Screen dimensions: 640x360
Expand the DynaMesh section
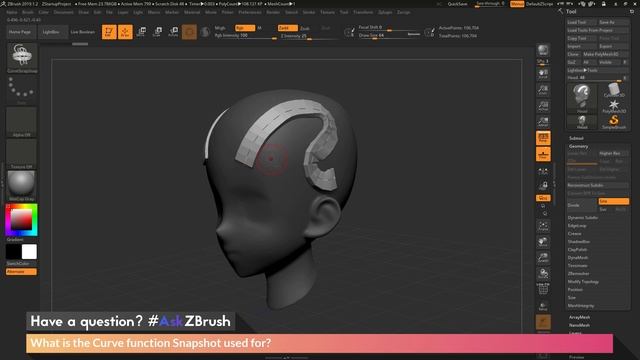578,258
